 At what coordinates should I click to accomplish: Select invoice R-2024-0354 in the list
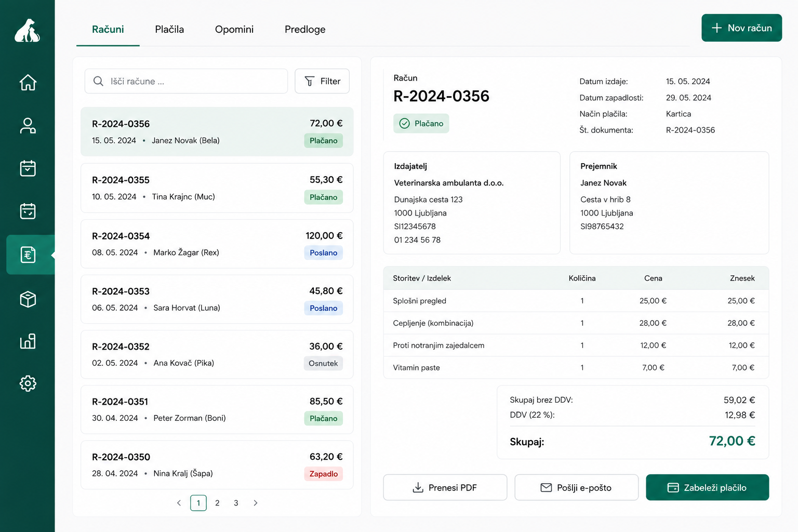(217, 244)
